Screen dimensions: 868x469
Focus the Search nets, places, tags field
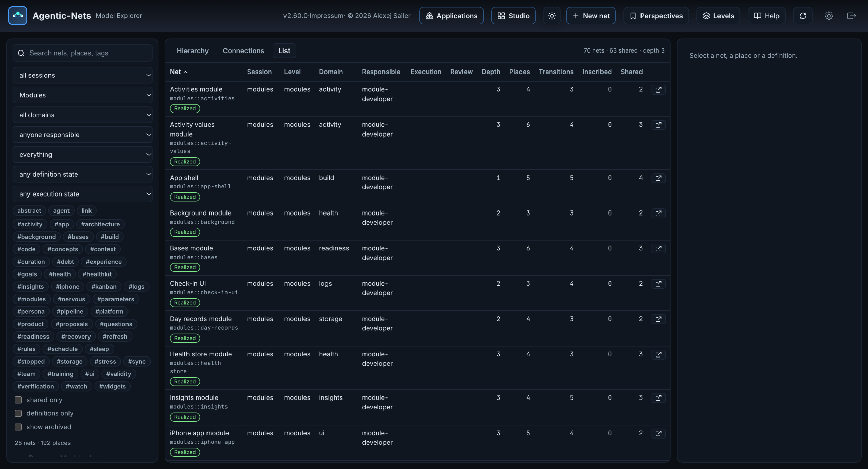[x=82, y=53]
